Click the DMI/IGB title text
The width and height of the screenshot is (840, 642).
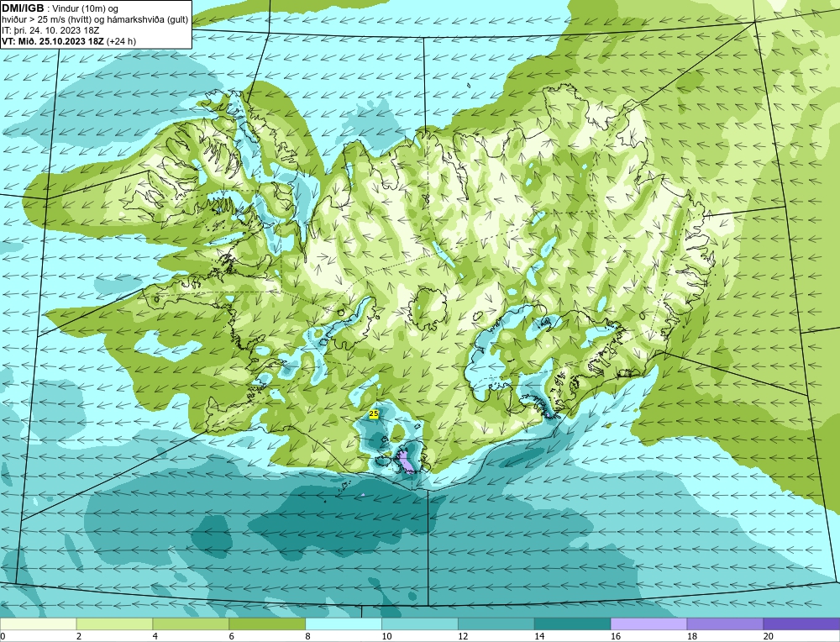tap(23, 8)
